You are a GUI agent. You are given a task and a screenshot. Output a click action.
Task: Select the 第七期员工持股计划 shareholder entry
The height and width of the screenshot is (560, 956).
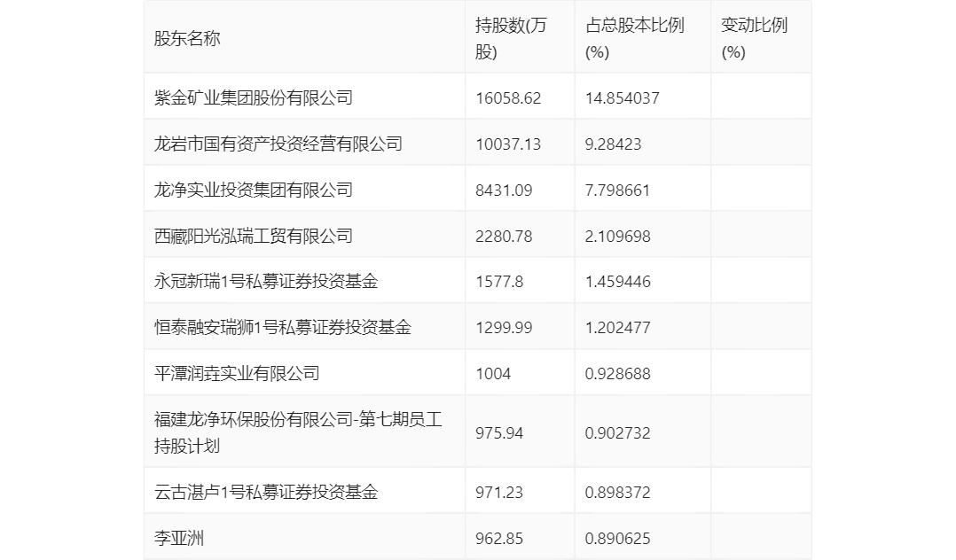pyautogui.click(x=298, y=432)
